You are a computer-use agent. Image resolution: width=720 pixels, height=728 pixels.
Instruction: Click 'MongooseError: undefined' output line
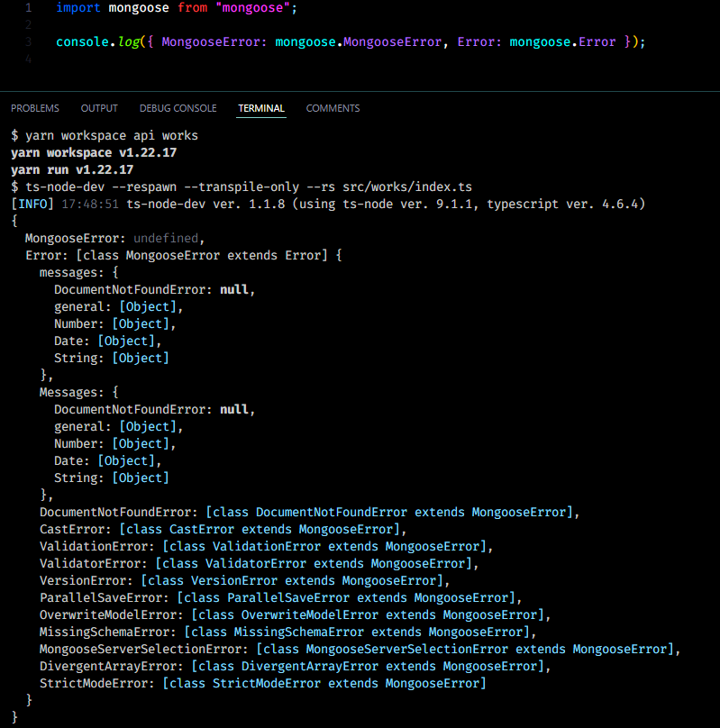pos(114,238)
